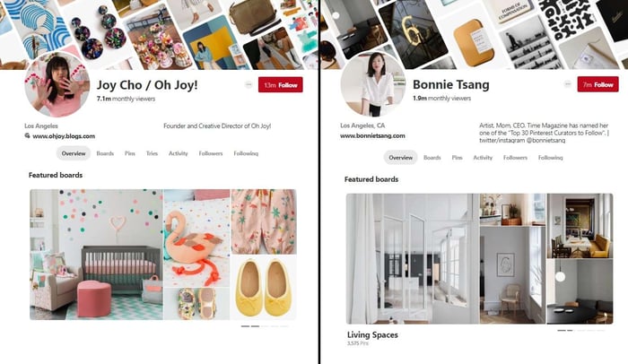The image size is (628, 364).
Task: Click the carousel page indicator under Bonnie's featured board
Action: pos(580,330)
